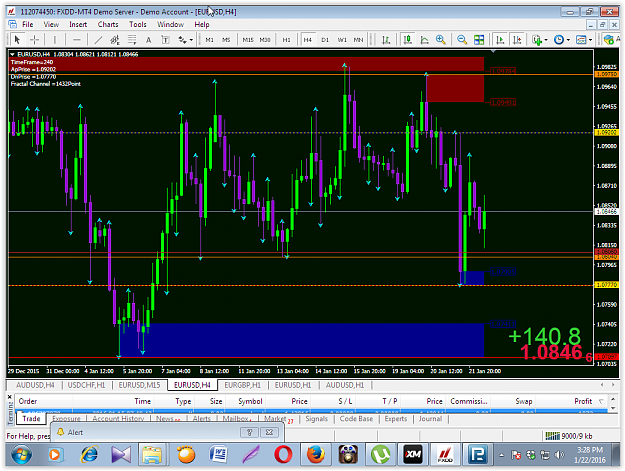Close the Terminal panel with X
Viewport: 625px width, 471px height.
(x=10, y=397)
